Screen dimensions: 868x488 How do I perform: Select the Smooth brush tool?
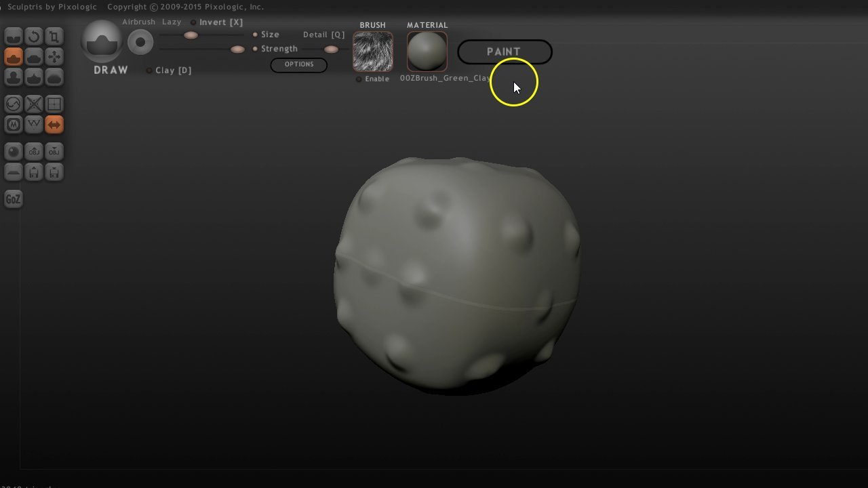[54, 77]
